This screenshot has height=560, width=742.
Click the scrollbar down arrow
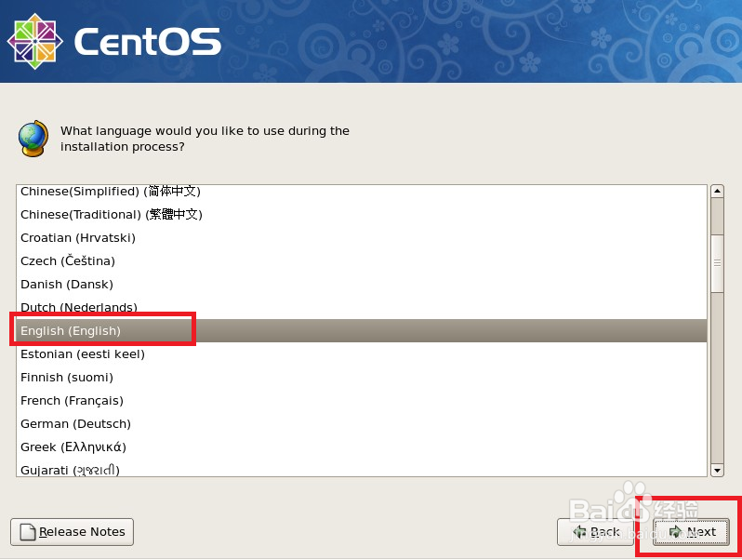point(718,470)
